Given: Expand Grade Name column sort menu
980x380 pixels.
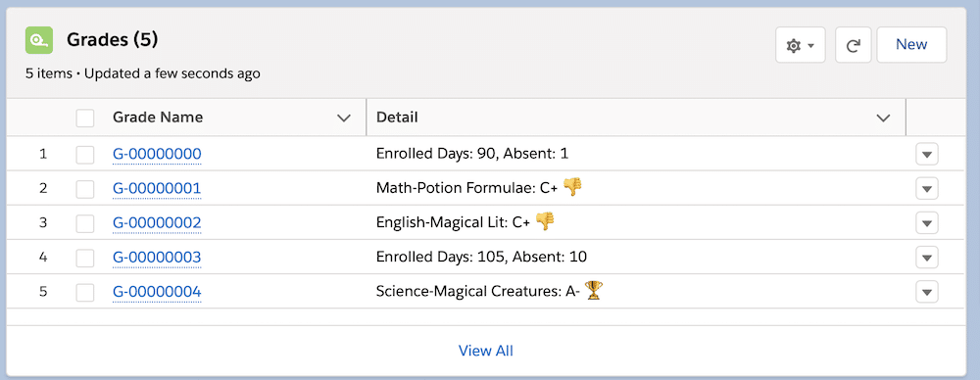Looking at the screenshot, I should pyautogui.click(x=344, y=119).
